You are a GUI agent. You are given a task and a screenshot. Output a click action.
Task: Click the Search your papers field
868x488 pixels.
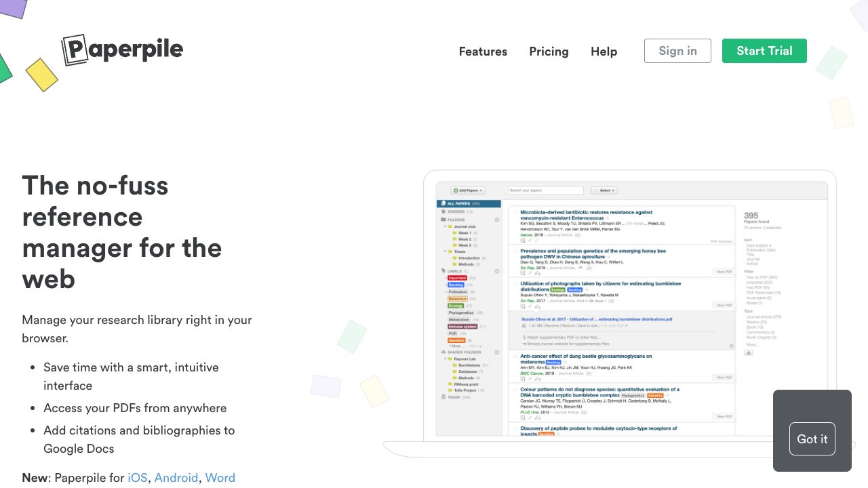(x=545, y=190)
